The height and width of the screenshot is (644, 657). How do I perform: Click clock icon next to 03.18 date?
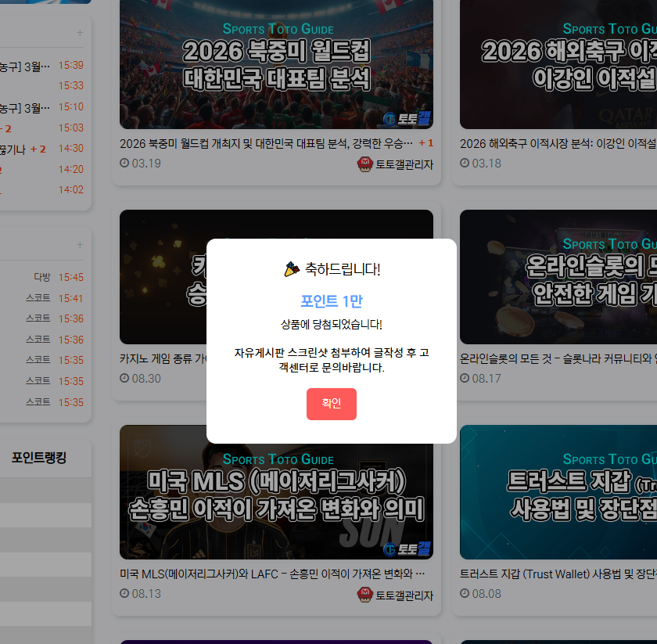click(465, 163)
